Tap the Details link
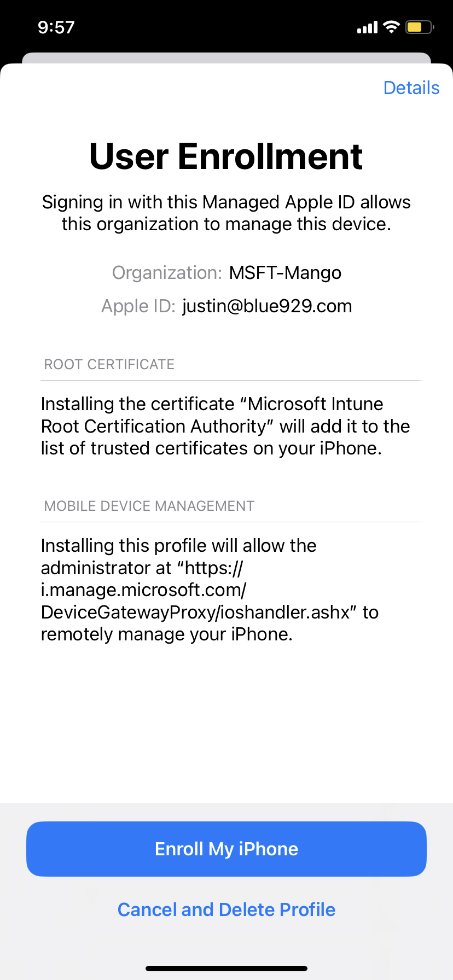Screen dimensions: 453x980 [411, 87]
